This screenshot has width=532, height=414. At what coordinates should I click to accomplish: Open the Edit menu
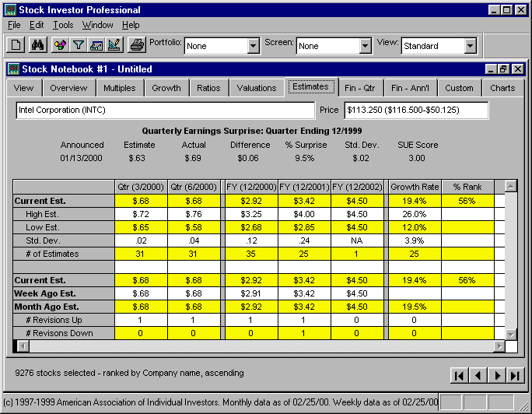click(37, 25)
